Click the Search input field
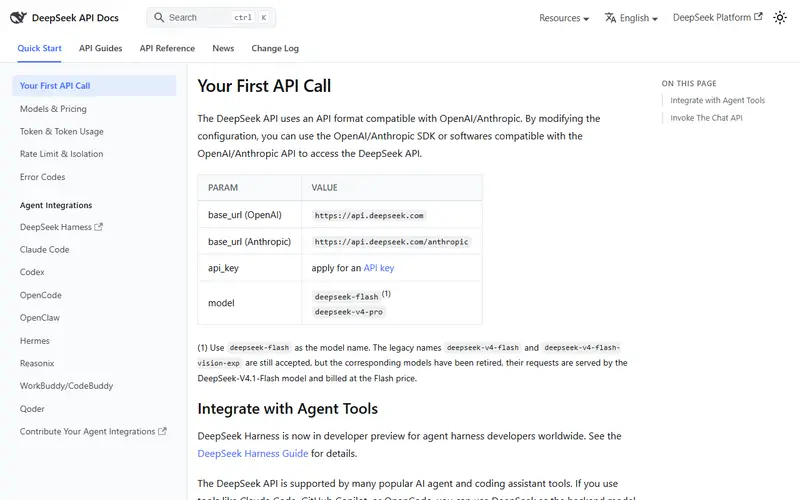800x500 pixels. 211,17
